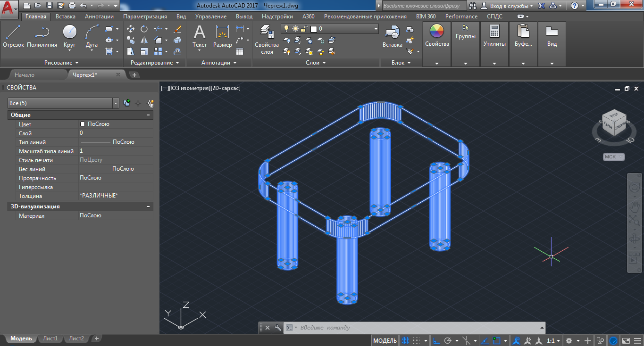Viewport: 644px width, 346px height.
Task: Click the Undo arrow icon
Action: click(x=84, y=6)
